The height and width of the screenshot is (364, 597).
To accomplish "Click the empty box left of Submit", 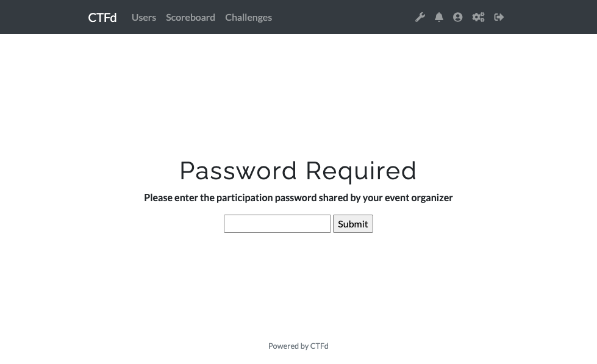I will pyautogui.click(x=277, y=224).
